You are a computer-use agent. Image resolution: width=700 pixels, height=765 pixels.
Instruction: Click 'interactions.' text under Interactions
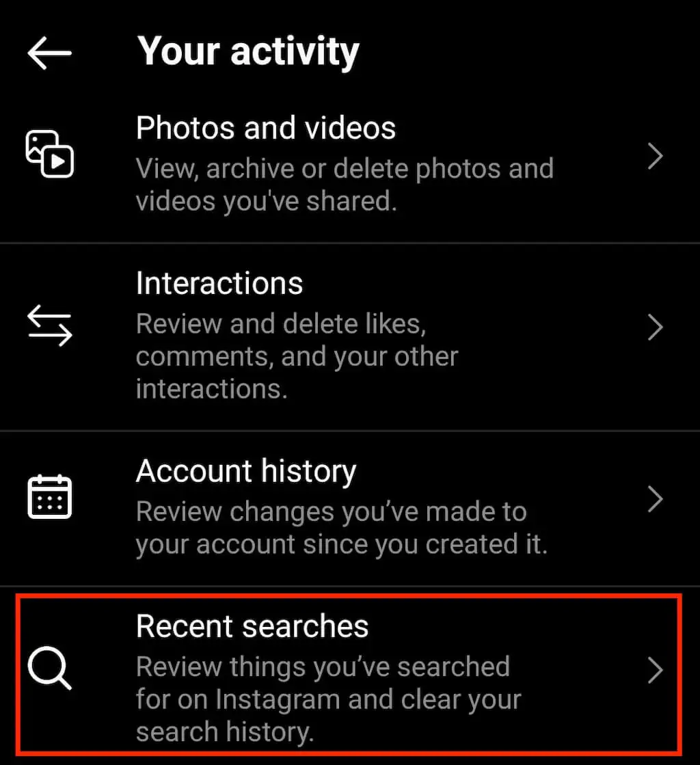pyautogui.click(x=212, y=389)
